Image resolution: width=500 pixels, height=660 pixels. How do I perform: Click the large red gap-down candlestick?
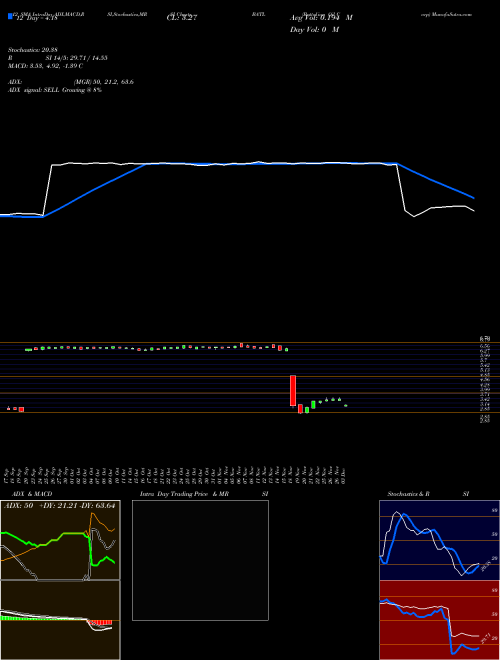(293, 391)
